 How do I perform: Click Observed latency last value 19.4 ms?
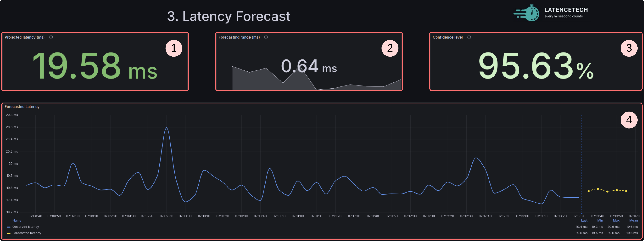pyautogui.click(x=582, y=227)
